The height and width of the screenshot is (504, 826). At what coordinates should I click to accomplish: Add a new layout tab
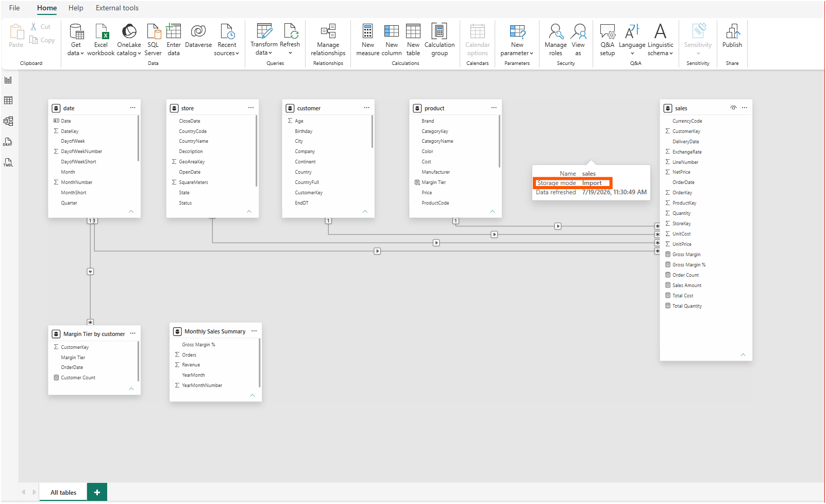[x=97, y=492]
